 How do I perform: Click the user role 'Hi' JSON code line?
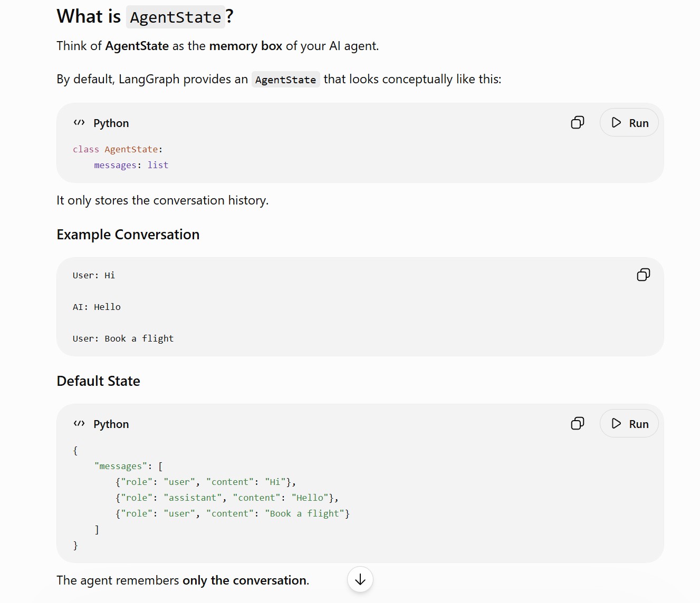click(206, 482)
